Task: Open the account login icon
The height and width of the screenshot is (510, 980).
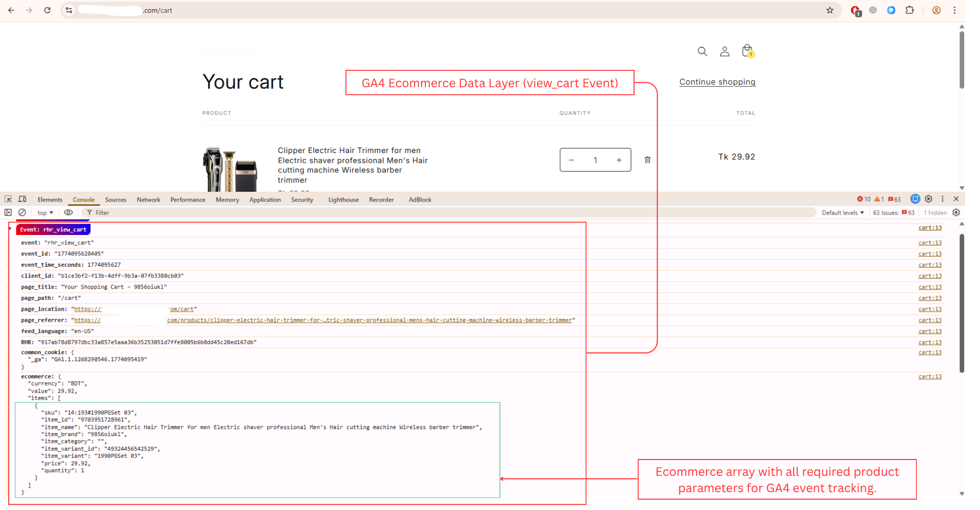Action: pos(725,52)
